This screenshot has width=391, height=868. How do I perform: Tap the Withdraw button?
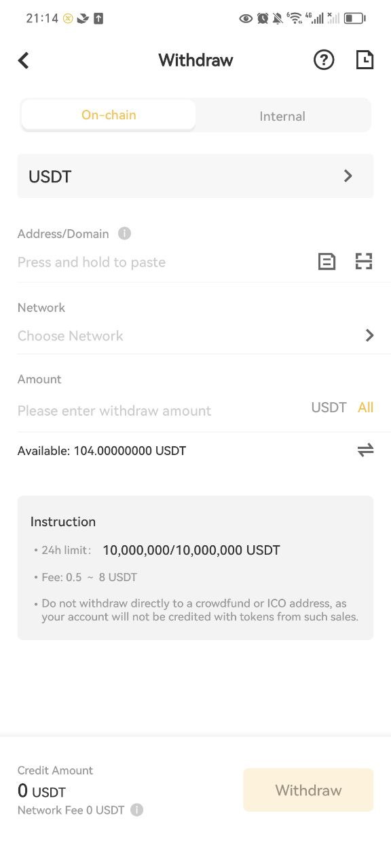click(x=308, y=790)
